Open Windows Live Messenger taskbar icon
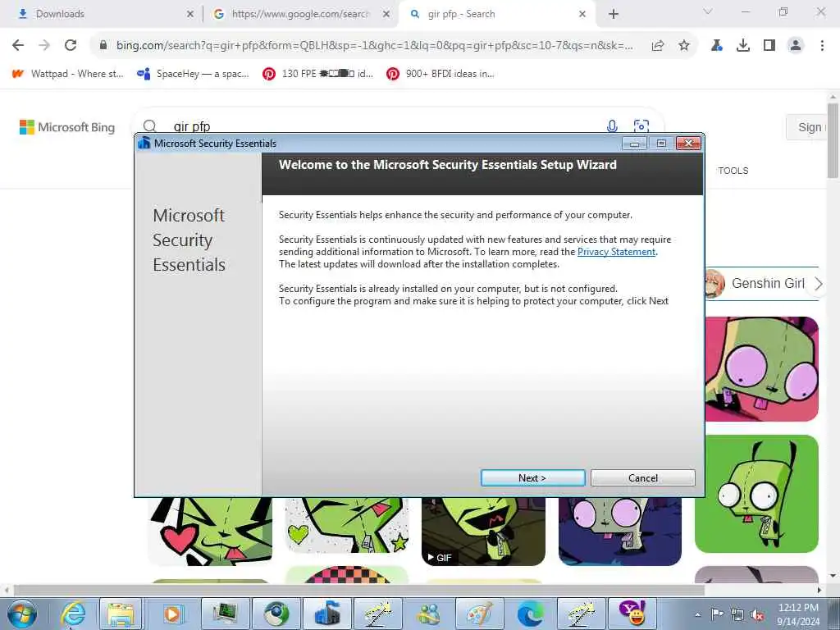Image resolution: width=840 pixels, height=630 pixels. click(x=429, y=614)
